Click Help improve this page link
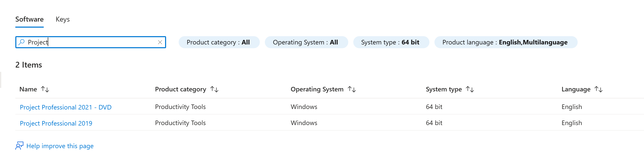644x168 pixels. click(60, 146)
